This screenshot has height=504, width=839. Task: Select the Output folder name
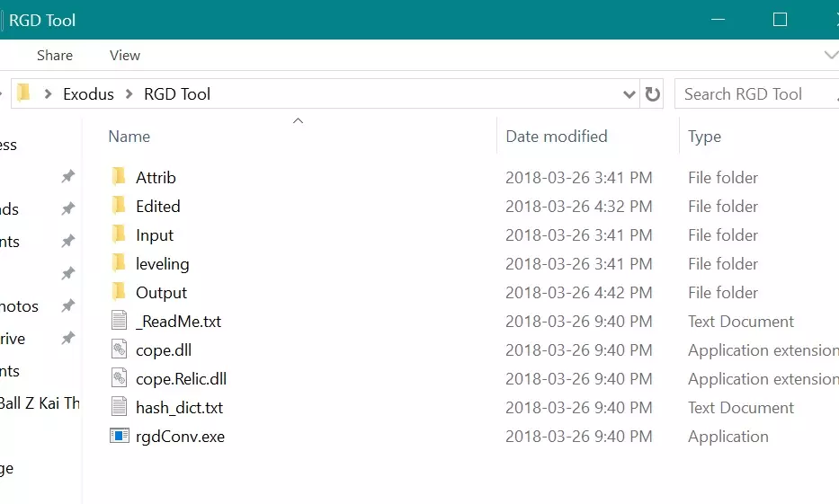coord(161,293)
